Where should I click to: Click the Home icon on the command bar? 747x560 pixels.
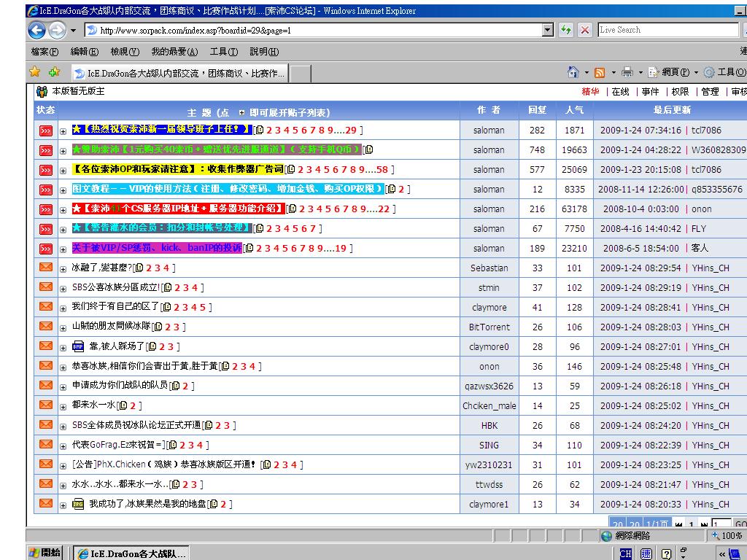point(571,73)
